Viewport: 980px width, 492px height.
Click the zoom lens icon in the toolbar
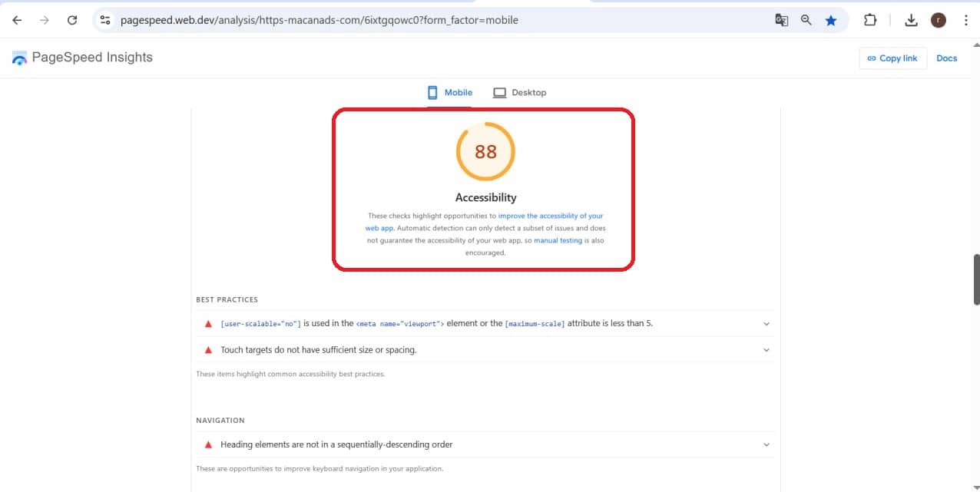pyautogui.click(x=806, y=20)
